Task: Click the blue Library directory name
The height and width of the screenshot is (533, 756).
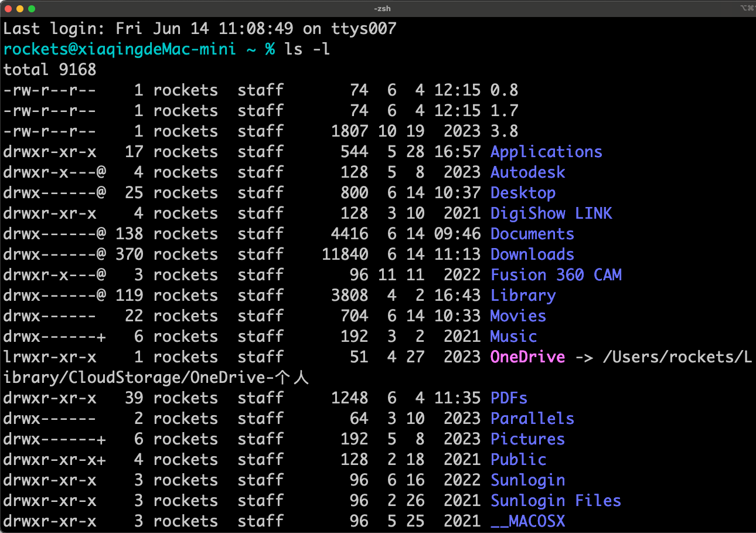Action: (523, 295)
